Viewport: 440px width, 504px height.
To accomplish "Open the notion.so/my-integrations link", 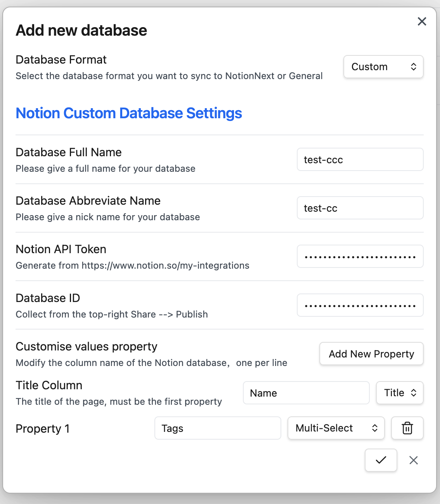I will click(x=165, y=266).
